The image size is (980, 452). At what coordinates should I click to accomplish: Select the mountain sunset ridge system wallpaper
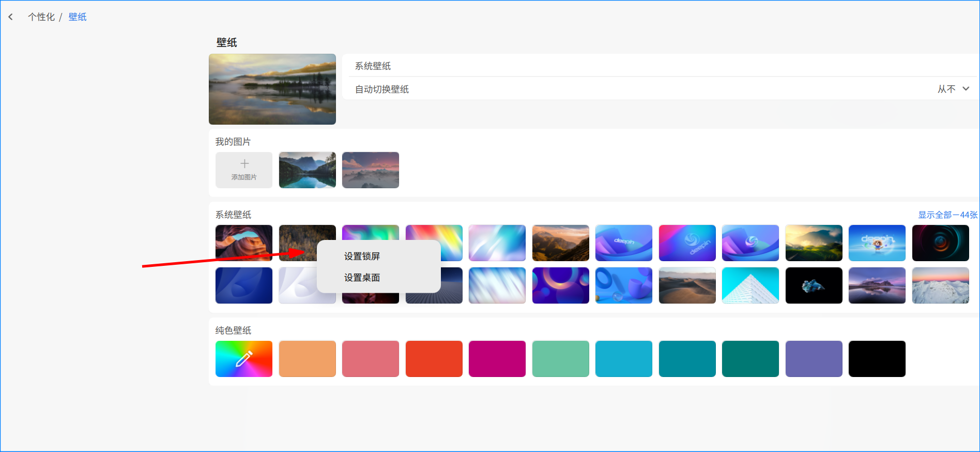click(x=561, y=243)
